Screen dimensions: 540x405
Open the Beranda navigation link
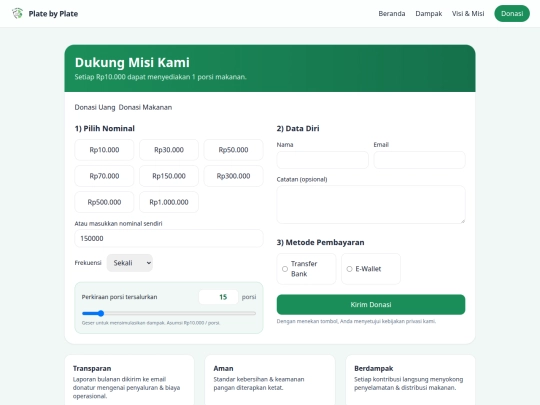coord(392,13)
